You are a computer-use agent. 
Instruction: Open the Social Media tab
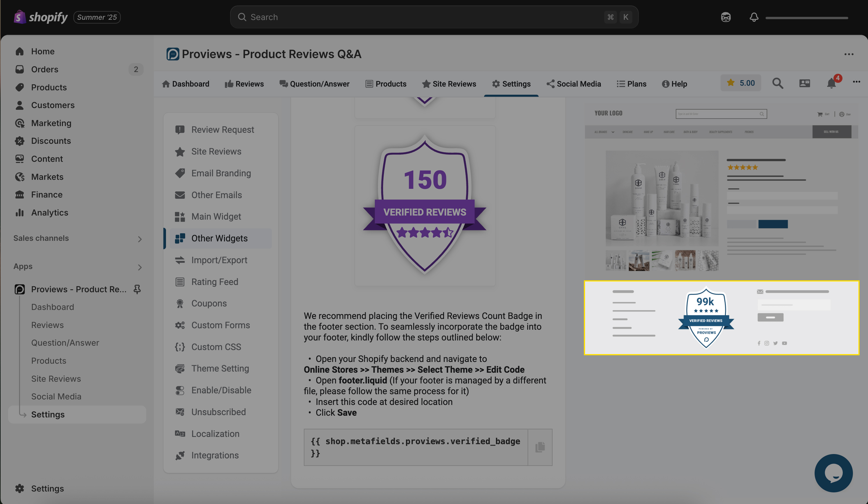(573, 83)
